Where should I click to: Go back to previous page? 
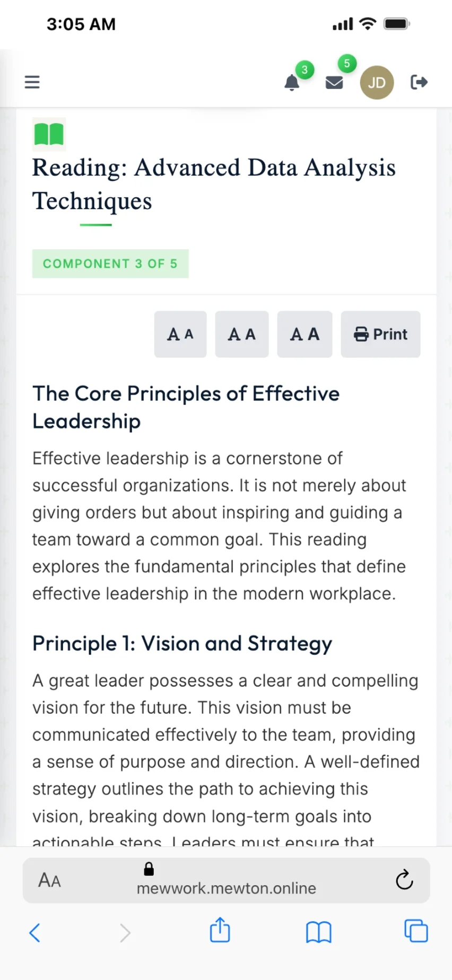pos(35,932)
